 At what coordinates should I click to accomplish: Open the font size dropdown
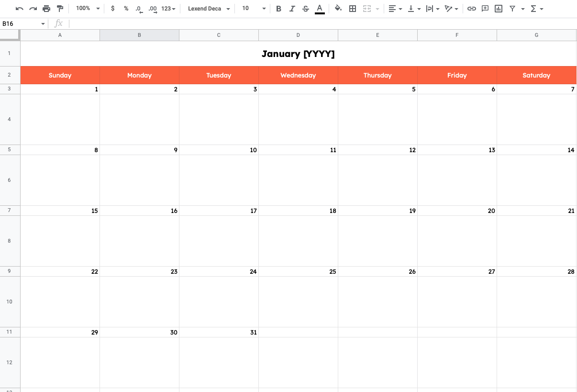pos(252,8)
